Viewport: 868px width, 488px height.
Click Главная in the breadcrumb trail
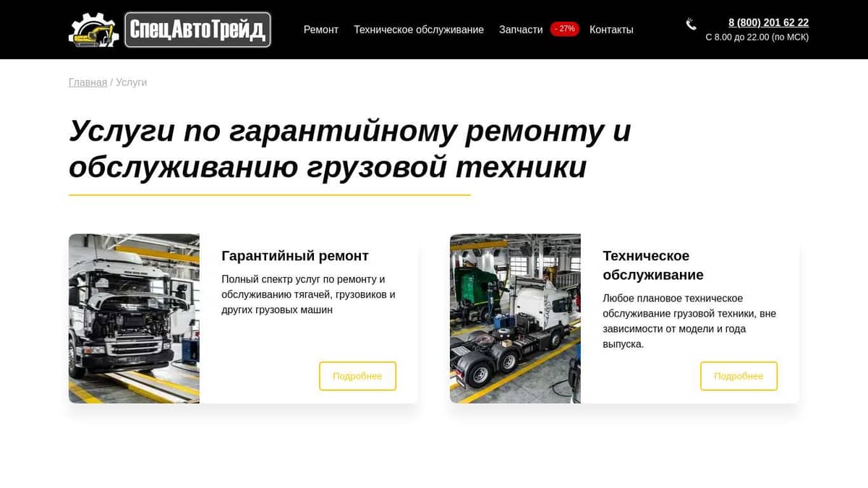pos(88,82)
